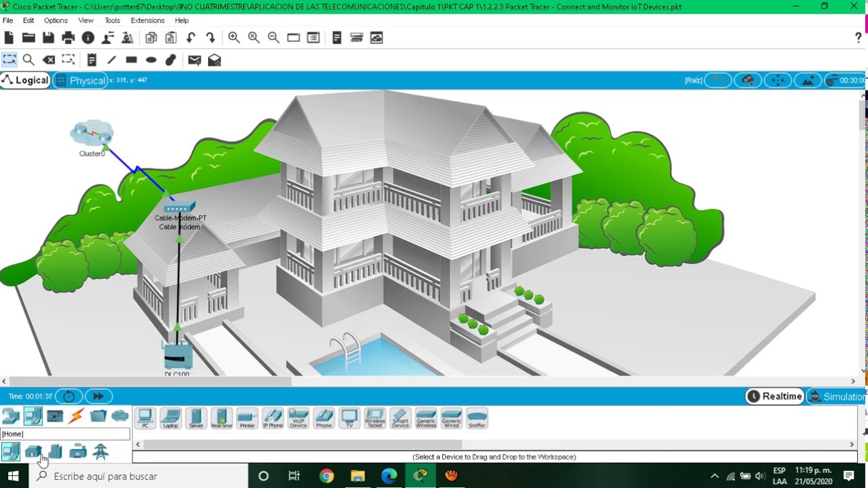Screen dimensions: 868x488
Task: Select the Power Grid tower subcategory icon
Action: [100, 451]
